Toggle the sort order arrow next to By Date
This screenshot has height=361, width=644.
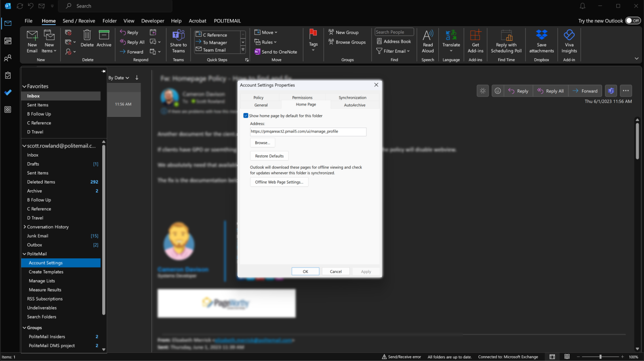coord(137,78)
